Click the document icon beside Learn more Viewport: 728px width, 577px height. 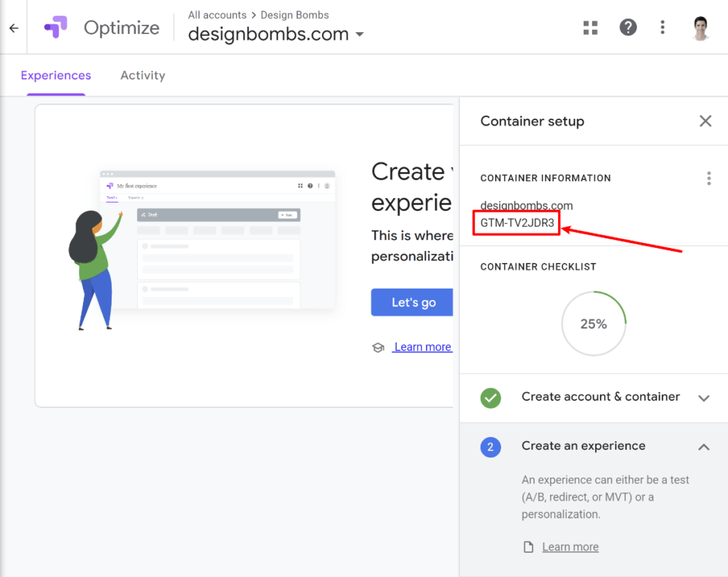[528, 547]
